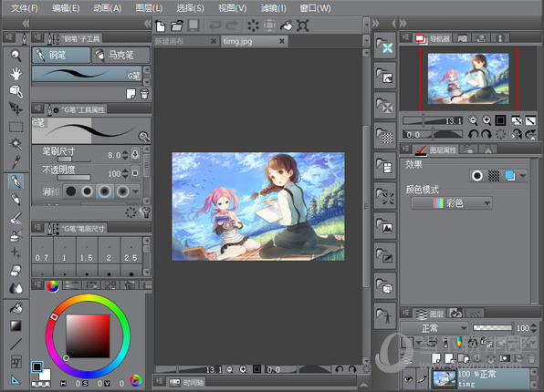Pick the Fill bucket tool
The image size is (544, 392).
[x=16, y=308]
